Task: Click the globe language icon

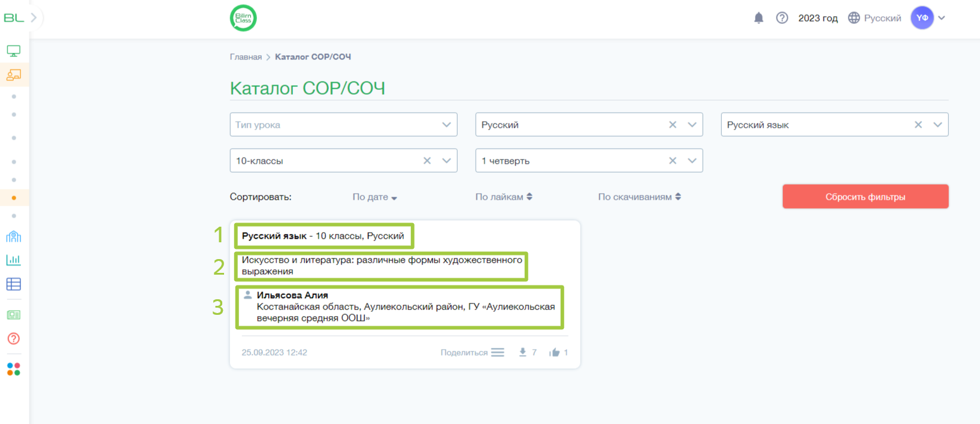Action: (x=854, y=18)
